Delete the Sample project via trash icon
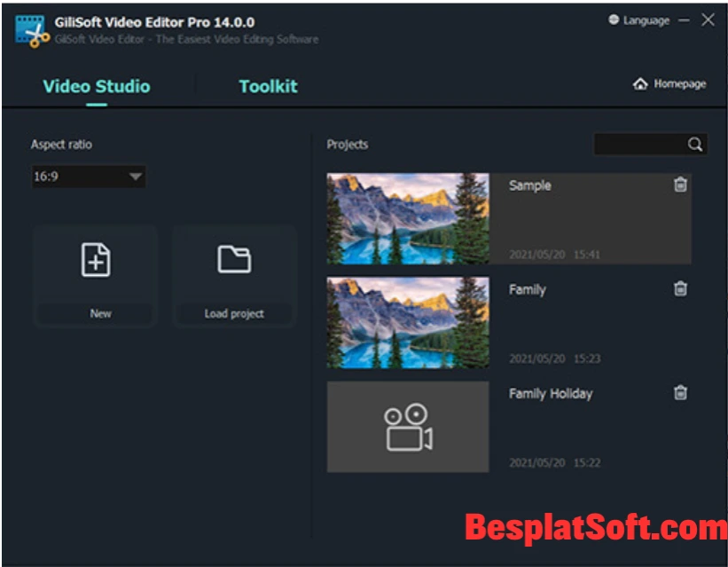This screenshot has height=567, width=728. point(681,184)
